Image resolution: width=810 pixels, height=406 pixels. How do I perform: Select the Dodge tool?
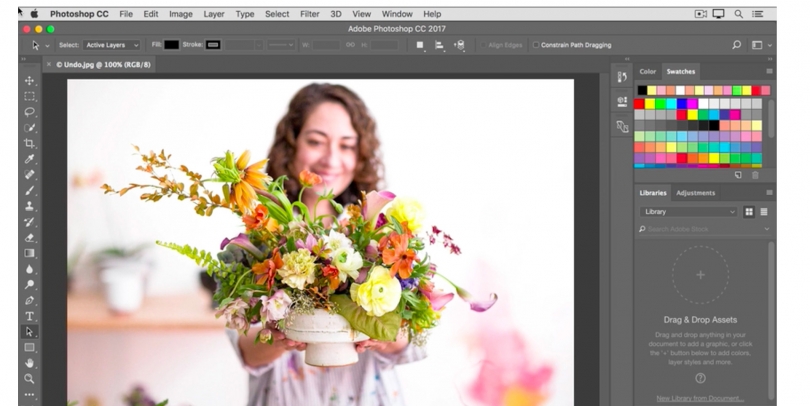[x=29, y=285]
